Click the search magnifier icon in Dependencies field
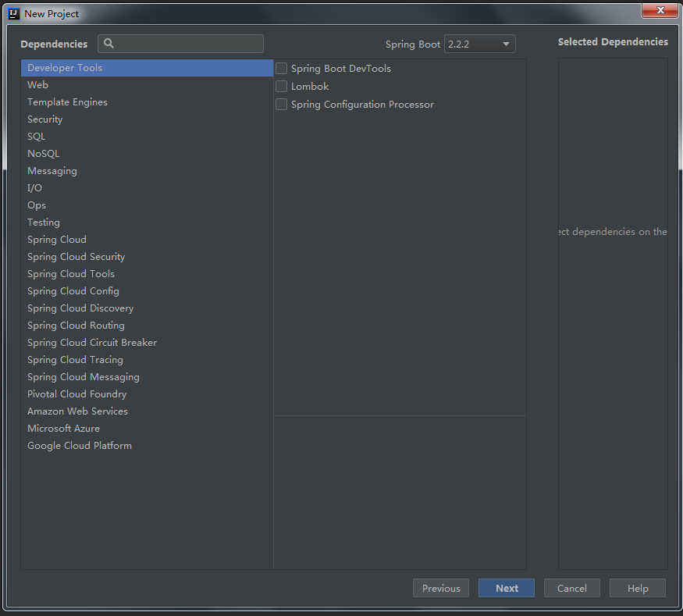 tap(109, 43)
